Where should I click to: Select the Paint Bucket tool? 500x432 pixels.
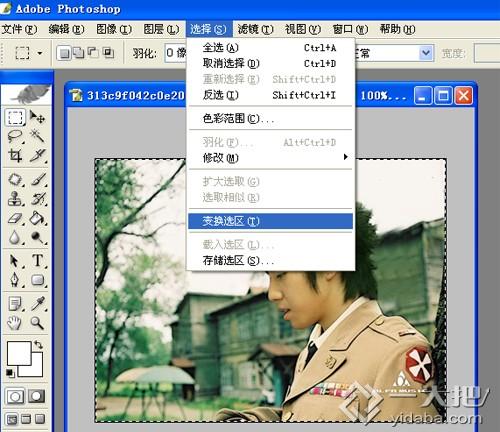(37, 218)
